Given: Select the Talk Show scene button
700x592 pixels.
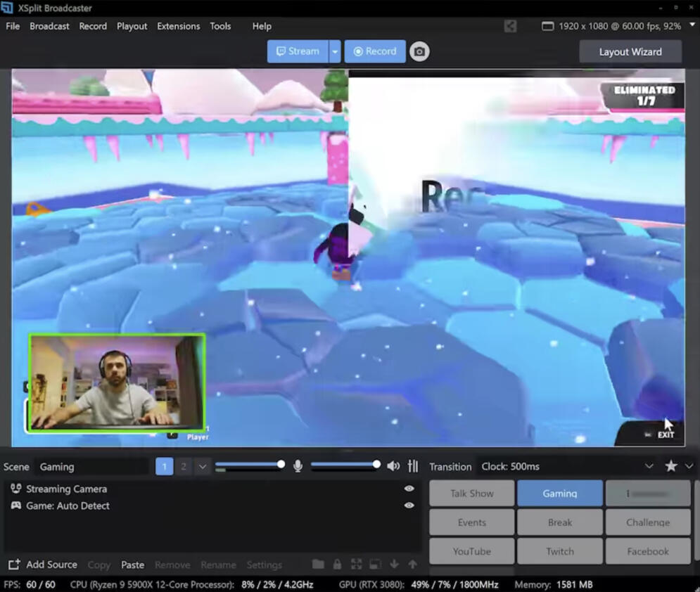Looking at the screenshot, I should [x=471, y=494].
